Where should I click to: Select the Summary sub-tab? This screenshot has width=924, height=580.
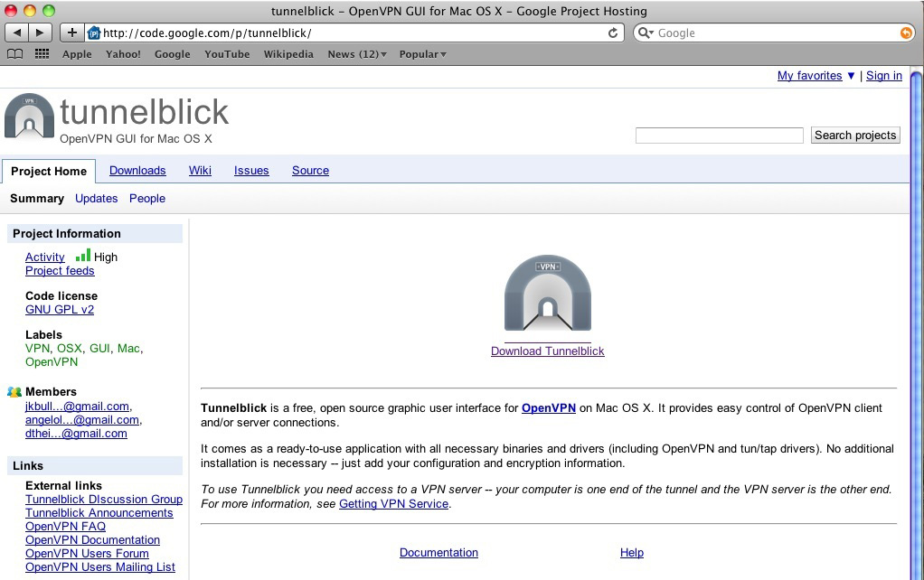click(x=37, y=199)
